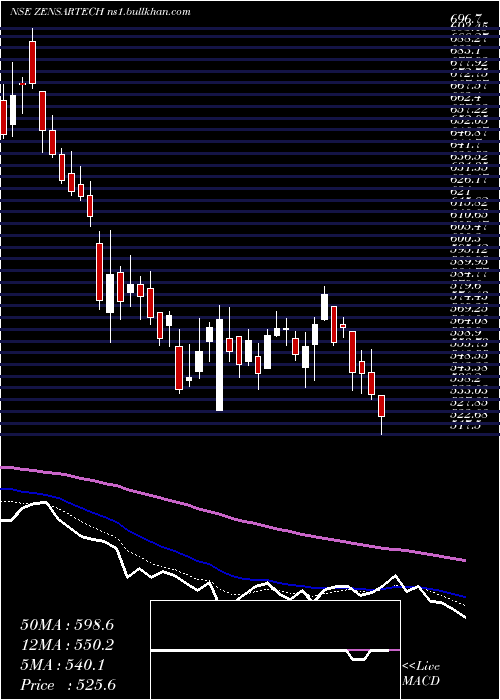Select the 5MA : 540.1 reading
The height and width of the screenshot is (700, 500).
click(62, 665)
